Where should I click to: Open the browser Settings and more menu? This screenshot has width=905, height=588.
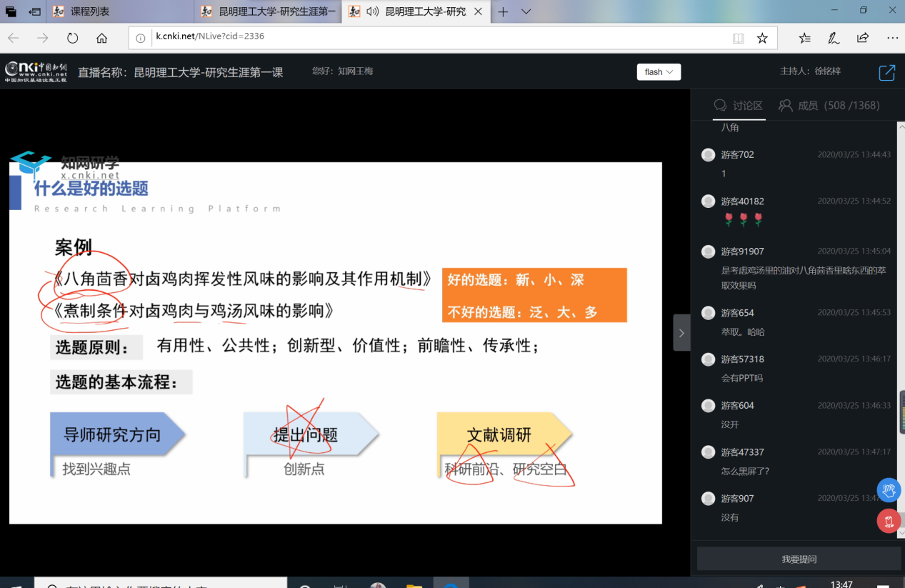coord(892,39)
